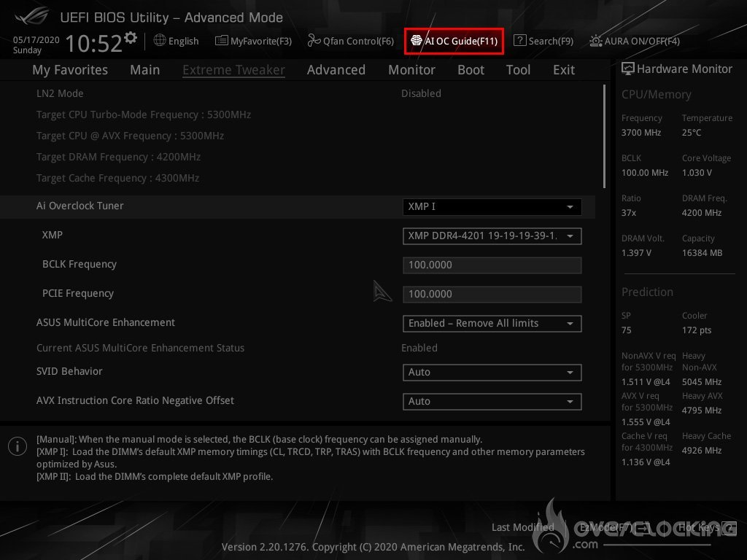This screenshot has height=560, width=747.
Task: Click the 5045 MHz Heavy Non-AVX value
Action: [701, 382]
